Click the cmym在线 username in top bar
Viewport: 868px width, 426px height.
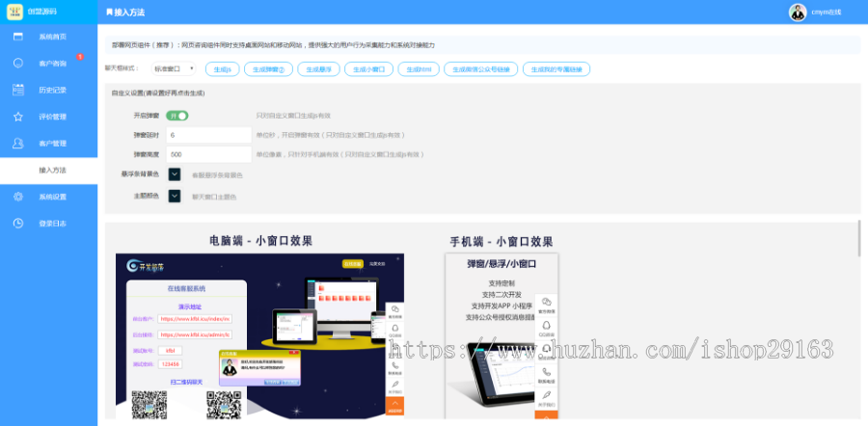point(827,13)
